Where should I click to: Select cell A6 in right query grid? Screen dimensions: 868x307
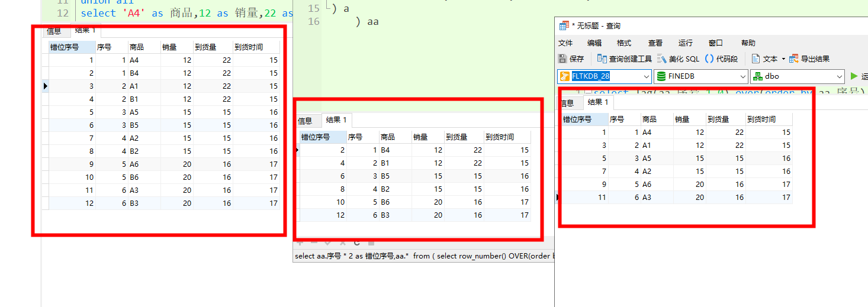pos(657,185)
